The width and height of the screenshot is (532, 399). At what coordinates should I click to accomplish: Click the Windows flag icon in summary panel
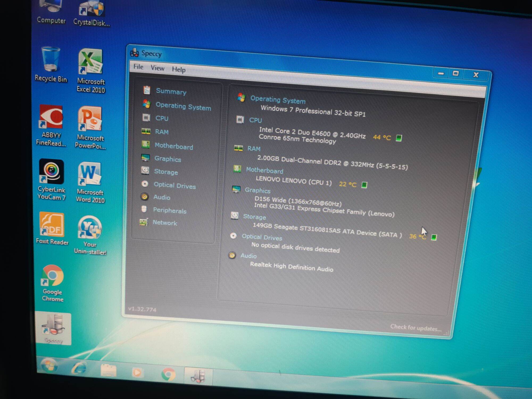[x=241, y=97]
